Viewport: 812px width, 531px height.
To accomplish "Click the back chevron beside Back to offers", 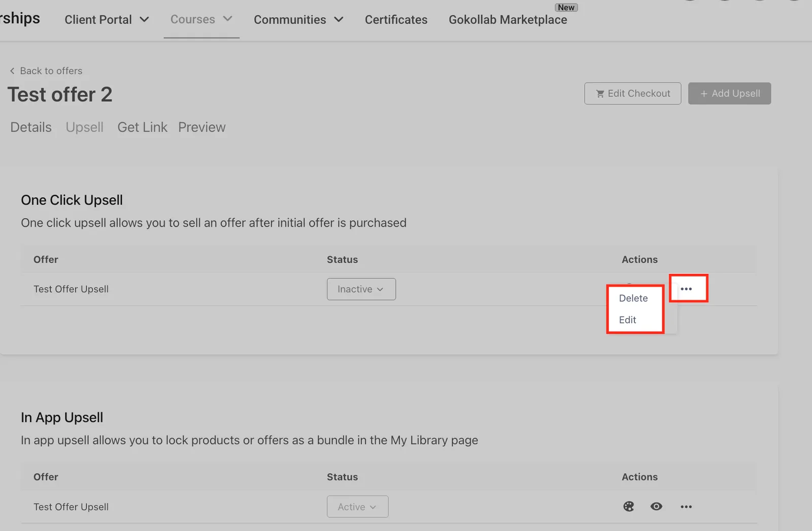I will pos(12,71).
